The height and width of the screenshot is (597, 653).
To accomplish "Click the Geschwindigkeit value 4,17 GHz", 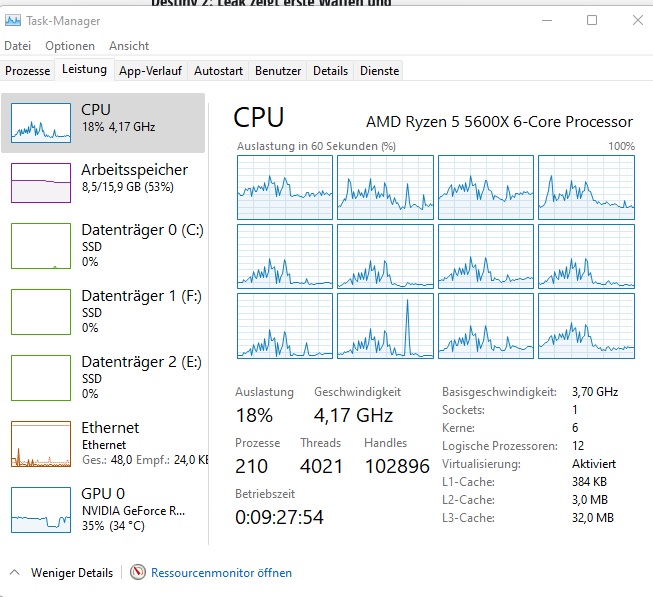I will click(x=353, y=415).
